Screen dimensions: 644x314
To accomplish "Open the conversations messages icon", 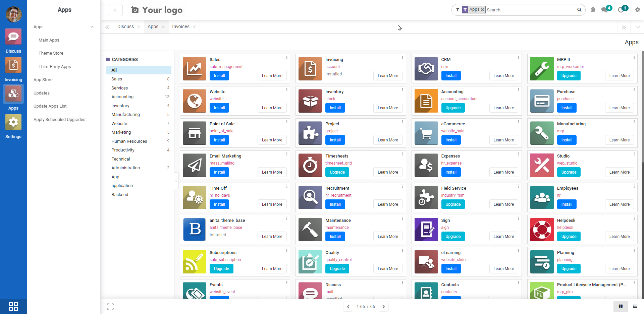I will [605, 10].
